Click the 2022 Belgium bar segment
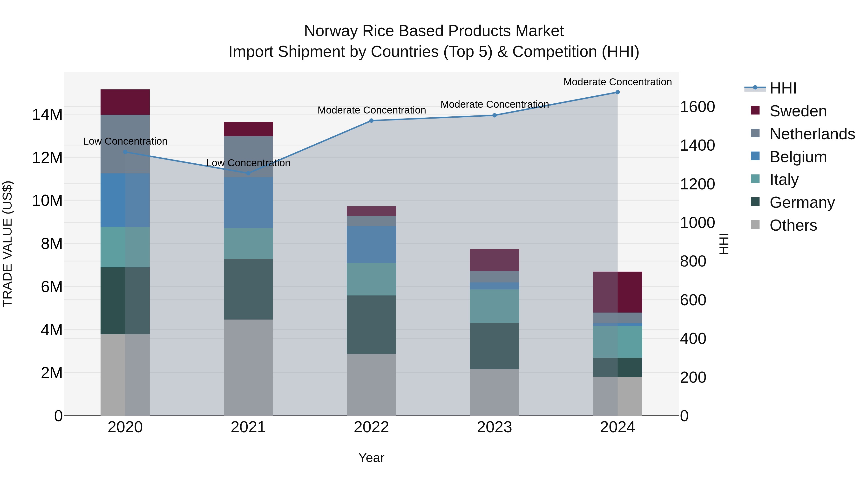The height and width of the screenshot is (488, 868). (371, 245)
